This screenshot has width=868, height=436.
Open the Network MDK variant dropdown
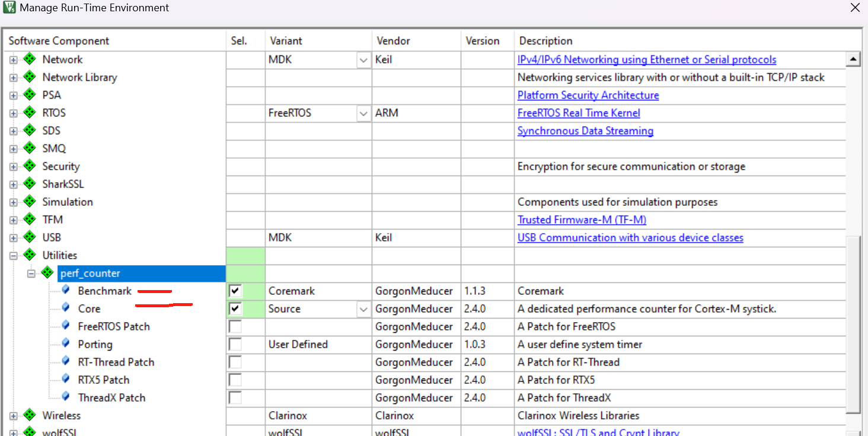click(x=363, y=60)
